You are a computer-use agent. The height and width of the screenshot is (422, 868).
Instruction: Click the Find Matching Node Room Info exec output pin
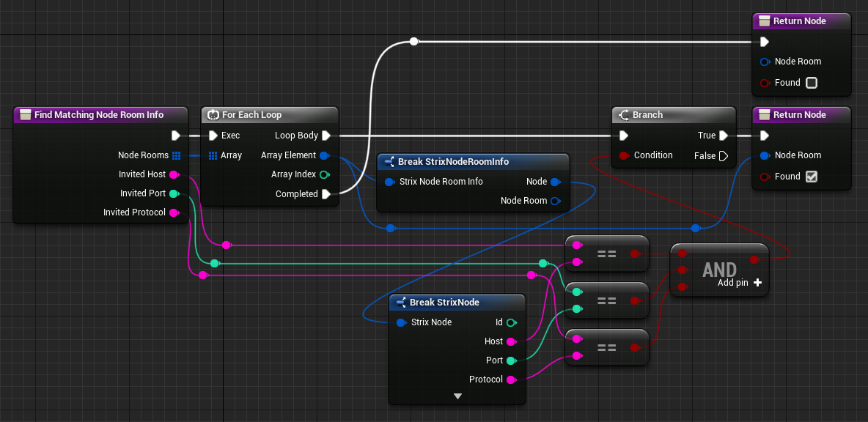pos(175,136)
